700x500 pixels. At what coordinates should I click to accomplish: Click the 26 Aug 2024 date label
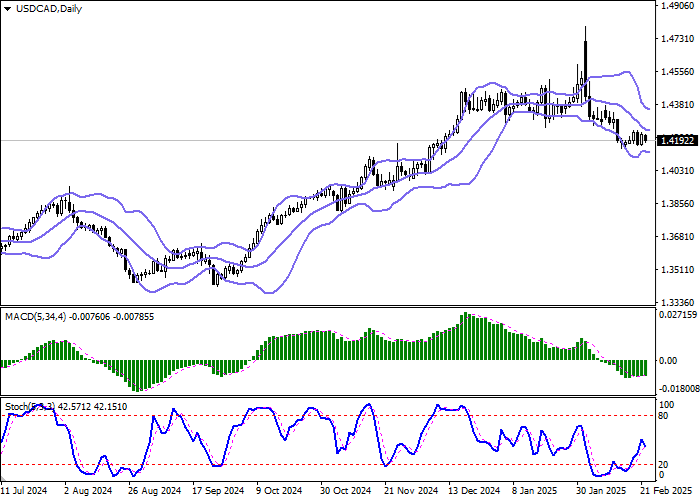[x=153, y=491]
